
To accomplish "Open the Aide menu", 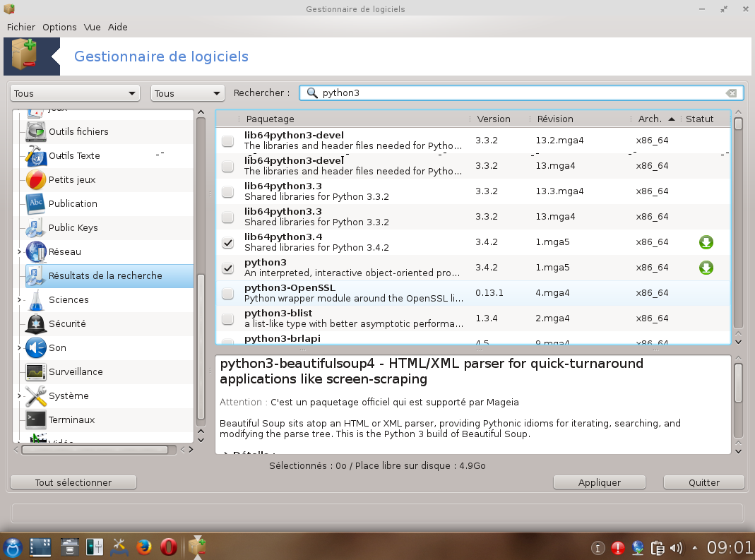I will coord(117,27).
